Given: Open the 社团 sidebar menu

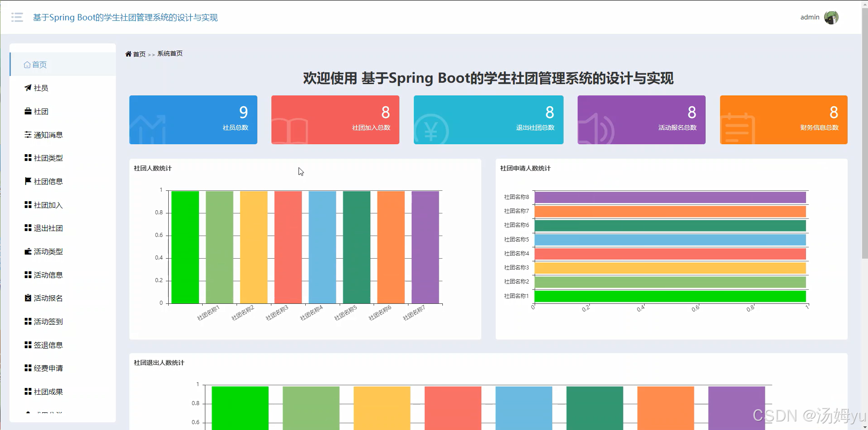Looking at the screenshot, I should pyautogui.click(x=63, y=111).
